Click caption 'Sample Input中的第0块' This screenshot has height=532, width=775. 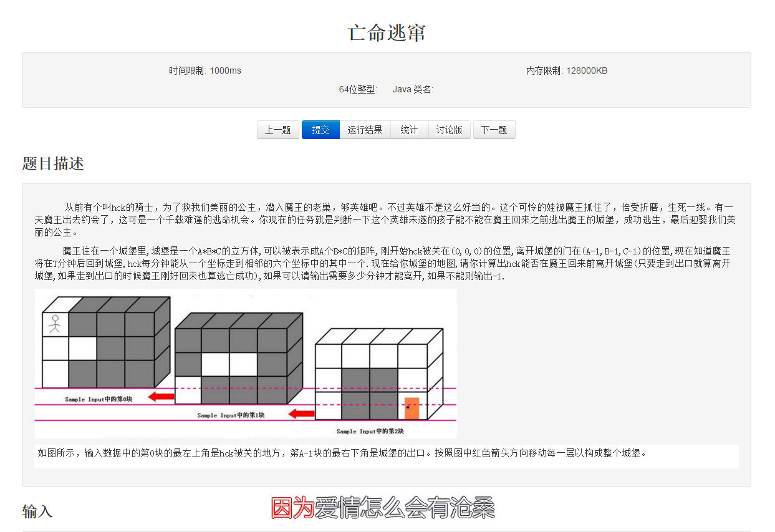pos(99,399)
